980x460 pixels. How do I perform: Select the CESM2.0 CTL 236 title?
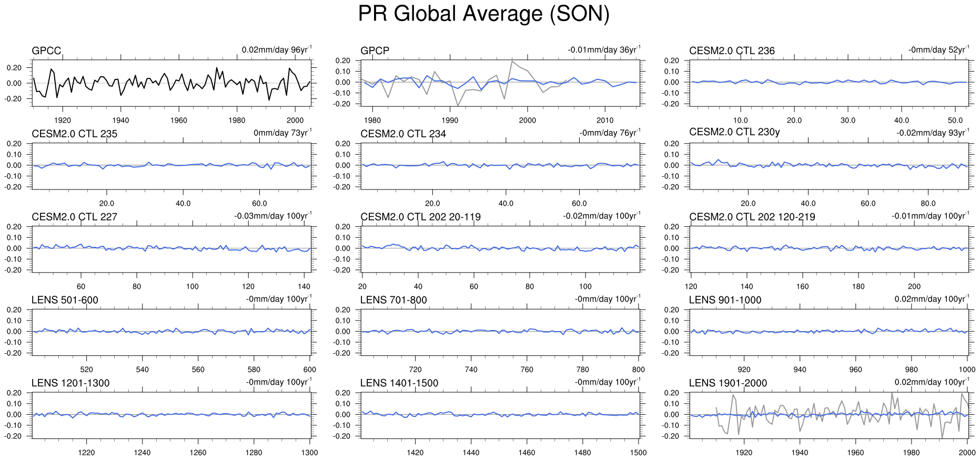732,51
